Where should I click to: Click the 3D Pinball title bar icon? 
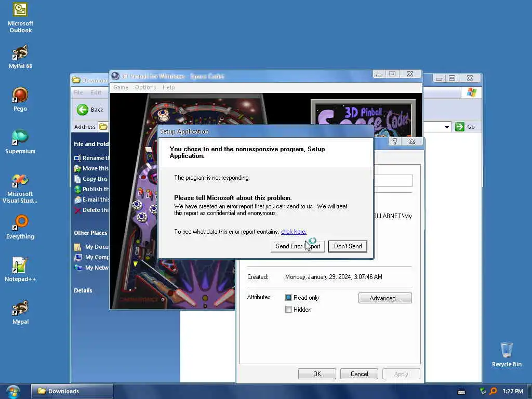[115, 76]
